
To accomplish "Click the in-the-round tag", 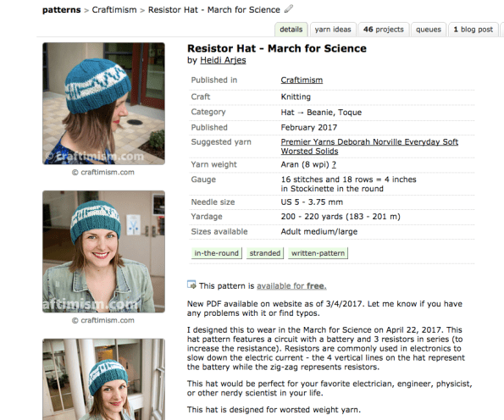I will [216, 253].
